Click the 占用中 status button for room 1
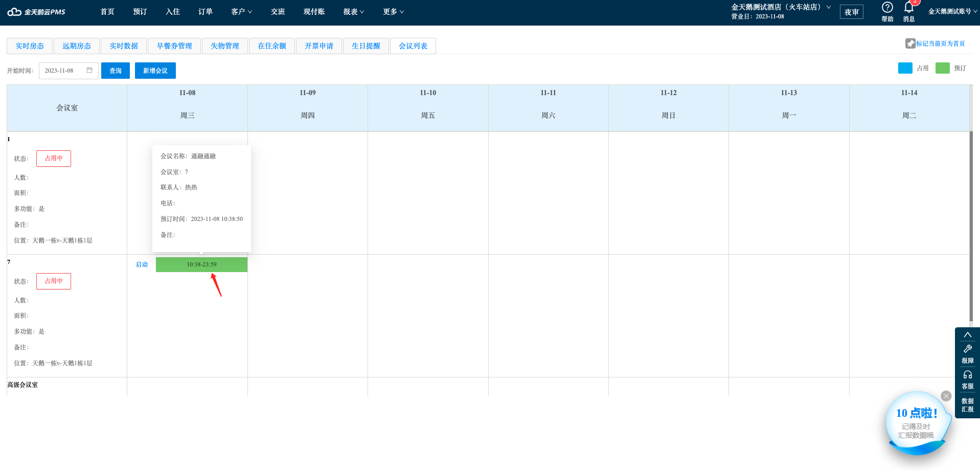Image resolution: width=980 pixels, height=471 pixels. pos(54,159)
